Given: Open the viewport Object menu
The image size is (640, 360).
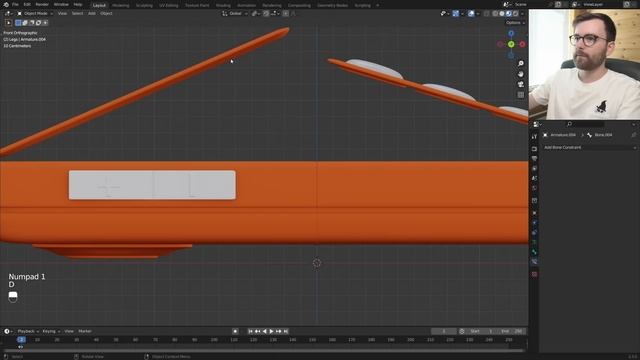Looking at the screenshot, I should 106,13.
